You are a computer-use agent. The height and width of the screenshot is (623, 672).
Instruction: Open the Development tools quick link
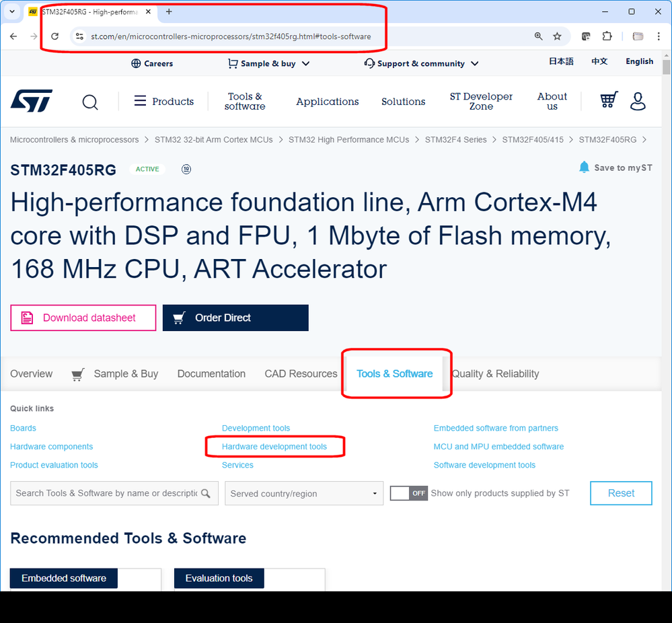(256, 429)
